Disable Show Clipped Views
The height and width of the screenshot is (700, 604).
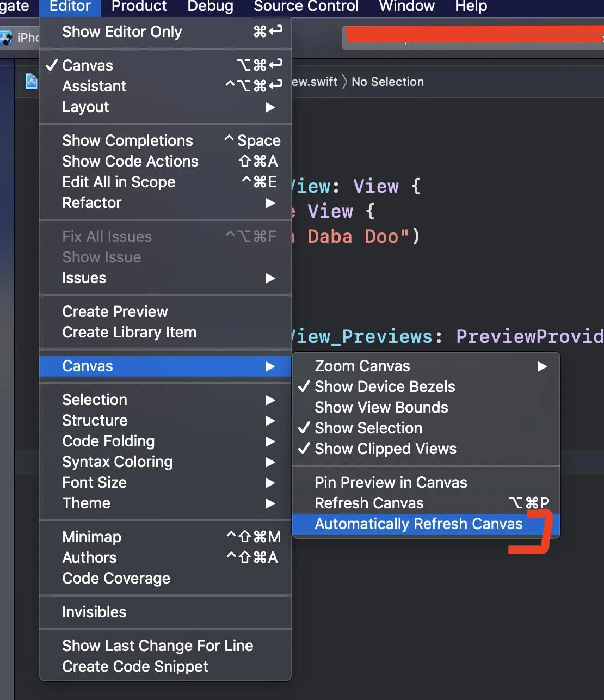point(385,449)
